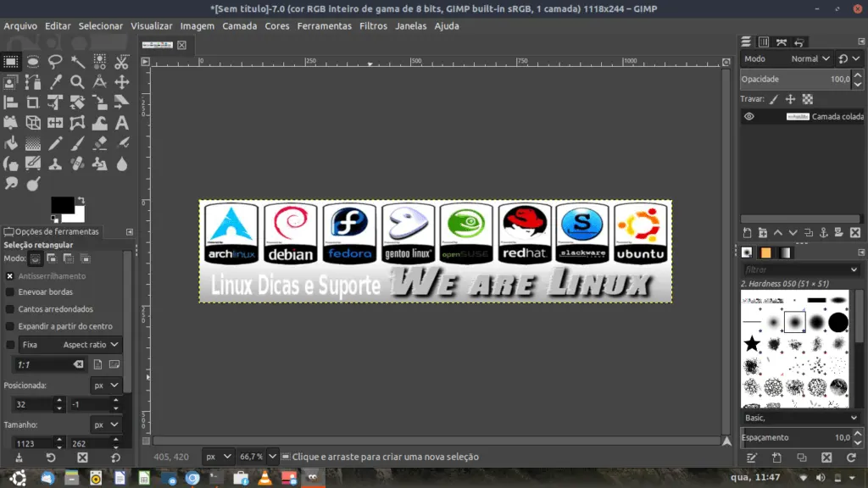868x488 pixels.
Task: Select the Rectangle Select tool
Action: tap(10, 61)
